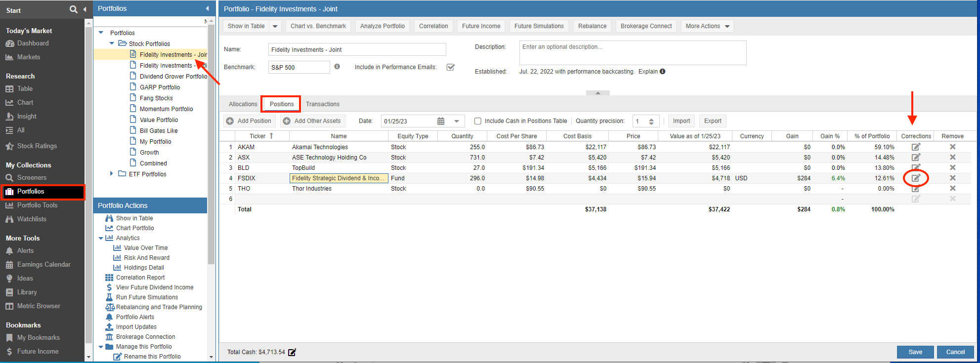Click the Correlation toolbar button
Viewport: 980px width, 363px height.
(433, 26)
